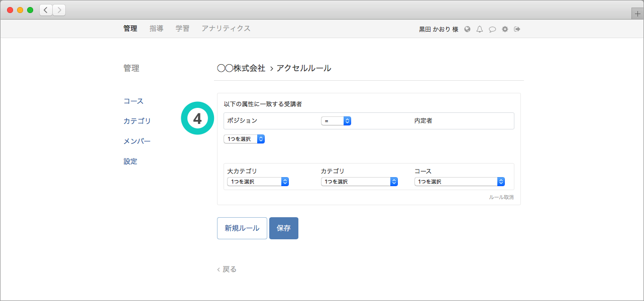The image size is (644, 301).
Task: Go back with browser back arrow
Action: pos(46,10)
